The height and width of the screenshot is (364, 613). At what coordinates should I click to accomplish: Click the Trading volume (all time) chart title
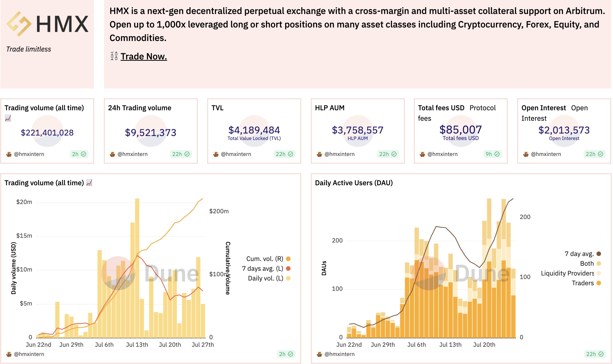coord(44,183)
